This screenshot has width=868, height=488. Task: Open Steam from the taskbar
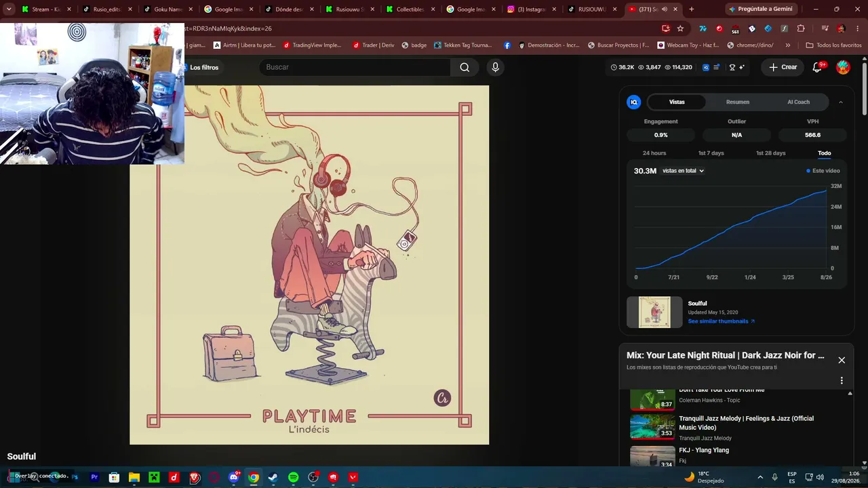pos(273,477)
